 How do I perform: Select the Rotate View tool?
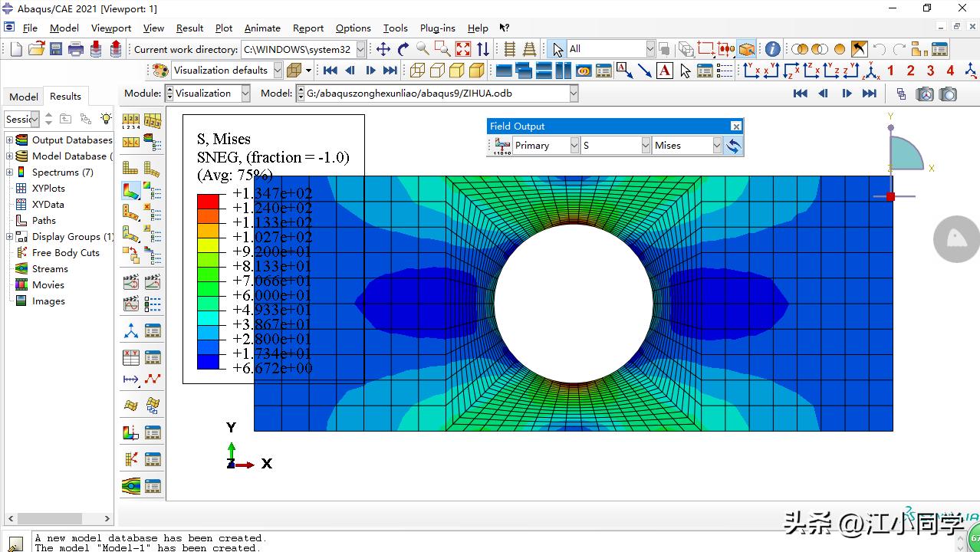tap(403, 49)
